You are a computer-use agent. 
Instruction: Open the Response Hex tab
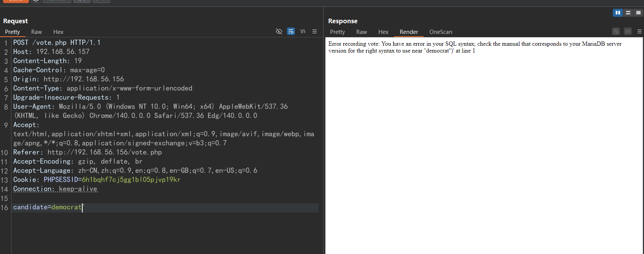coord(383,32)
